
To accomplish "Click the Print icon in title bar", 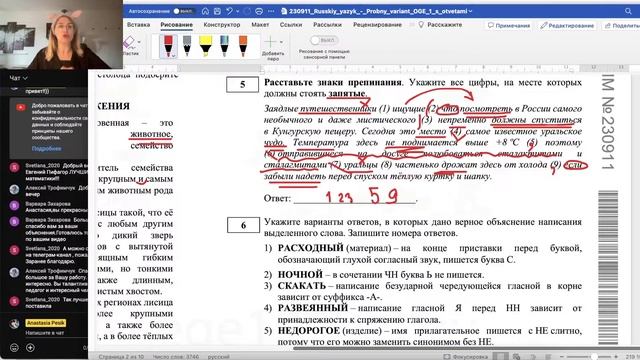I will (x=259, y=11).
